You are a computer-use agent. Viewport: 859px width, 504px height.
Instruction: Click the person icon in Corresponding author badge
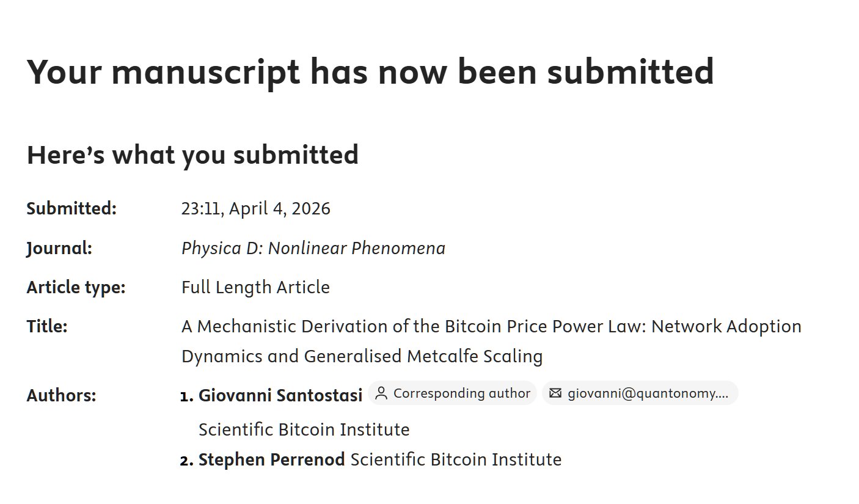381,393
